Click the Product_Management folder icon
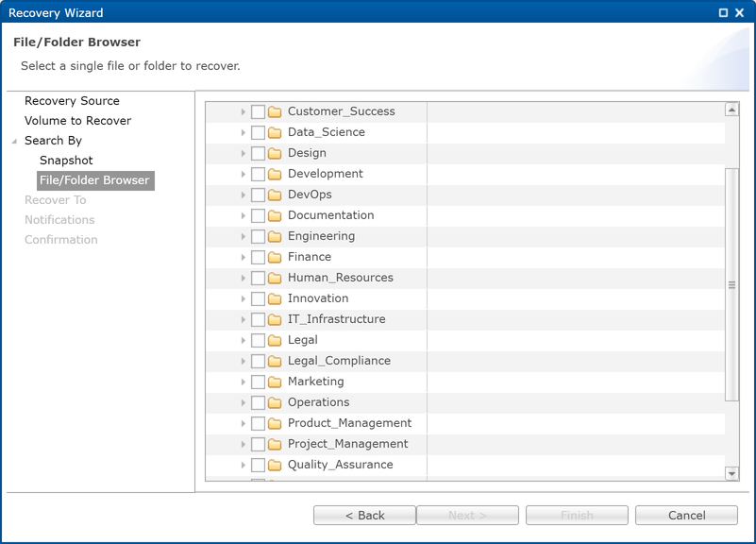The height and width of the screenshot is (544, 756). click(x=275, y=423)
